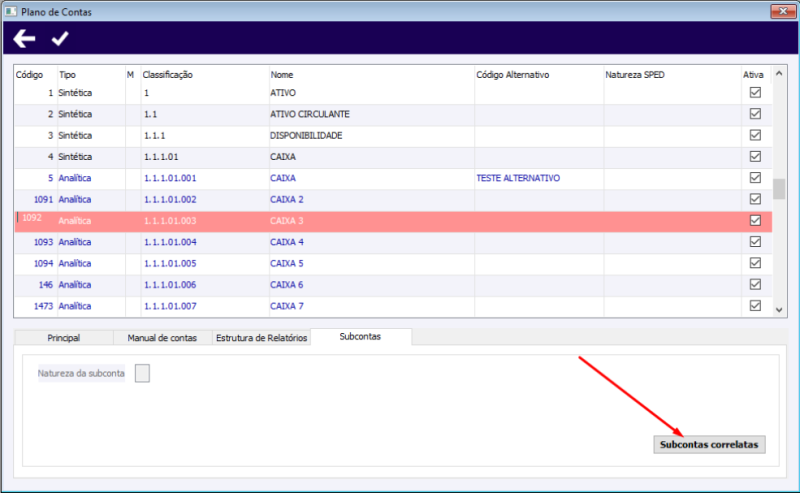Click the CAIXA 7 name cell
The width and height of the screenshot is (800, 493).
(287, 306)
